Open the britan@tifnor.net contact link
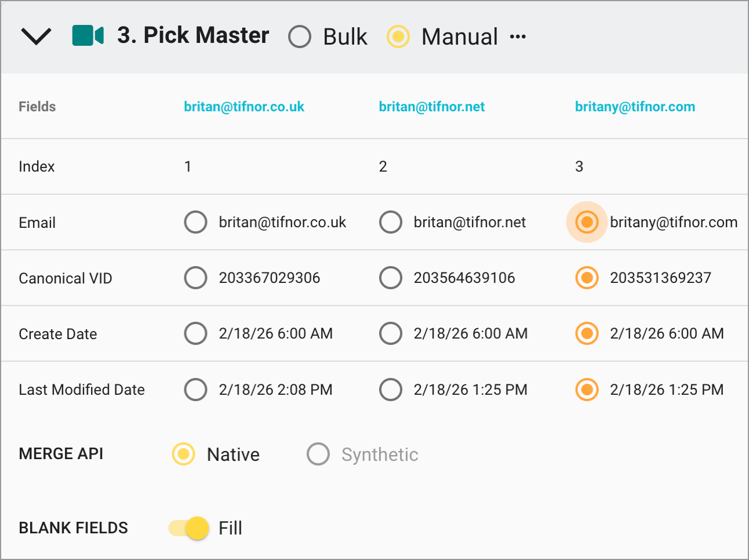 click(x=431, y=106)
